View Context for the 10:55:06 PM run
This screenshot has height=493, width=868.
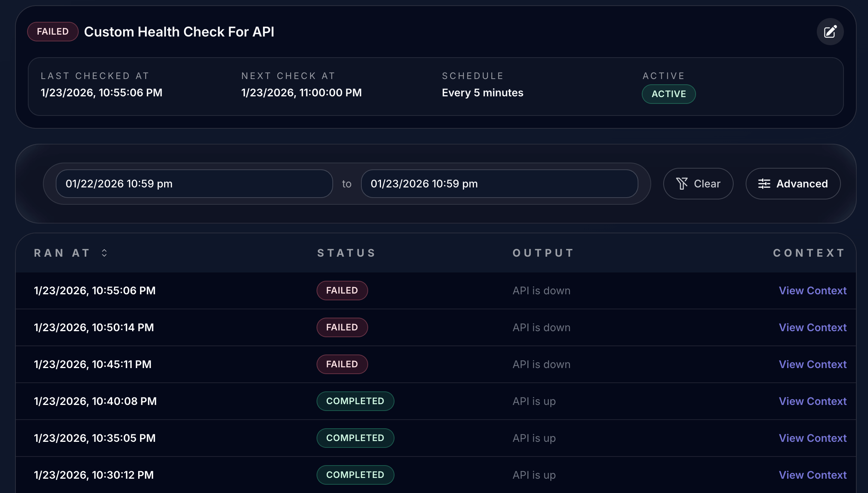coord(812,291)
